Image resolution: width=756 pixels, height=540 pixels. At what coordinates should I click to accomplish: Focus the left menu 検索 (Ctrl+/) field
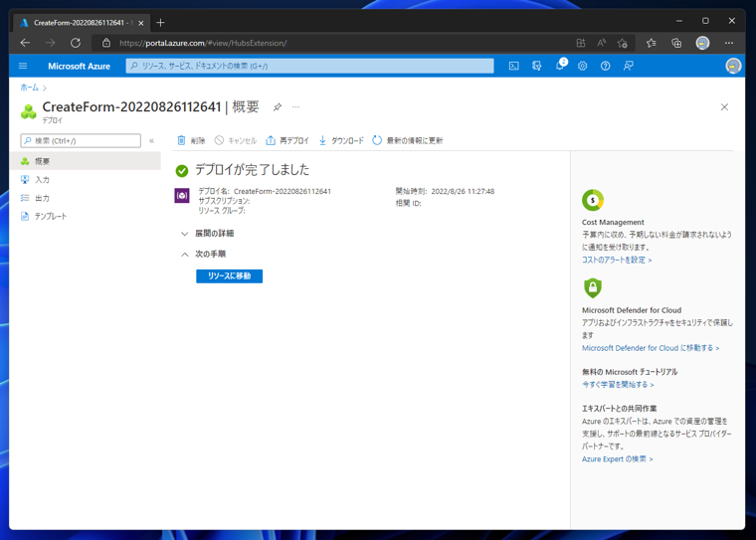(x=81, y=141)
